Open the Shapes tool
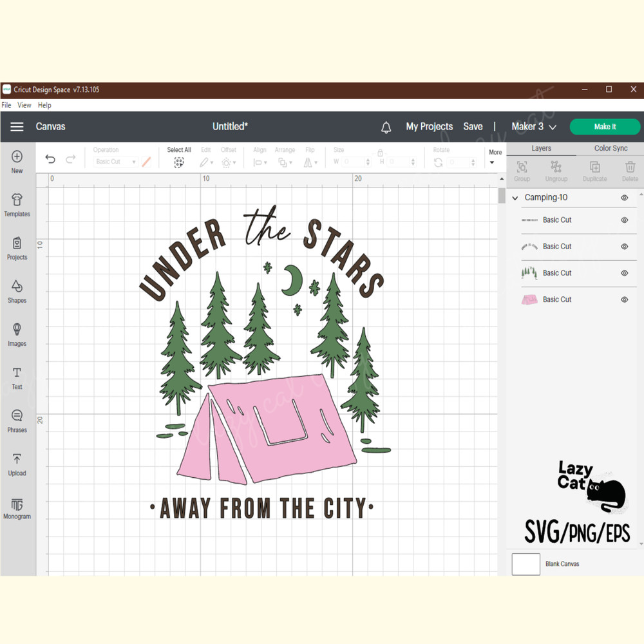Screen dimensions: 644x644 [17, 290]
